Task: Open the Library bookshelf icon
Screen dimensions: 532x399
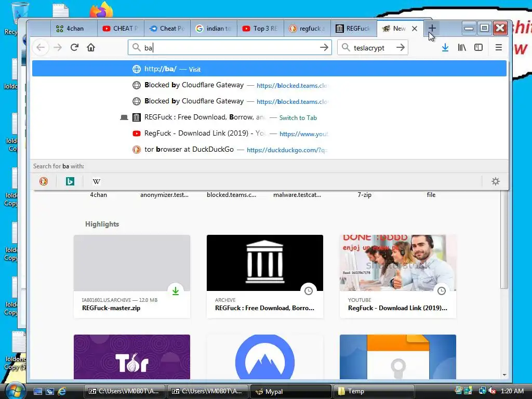Action: (462, 47)
